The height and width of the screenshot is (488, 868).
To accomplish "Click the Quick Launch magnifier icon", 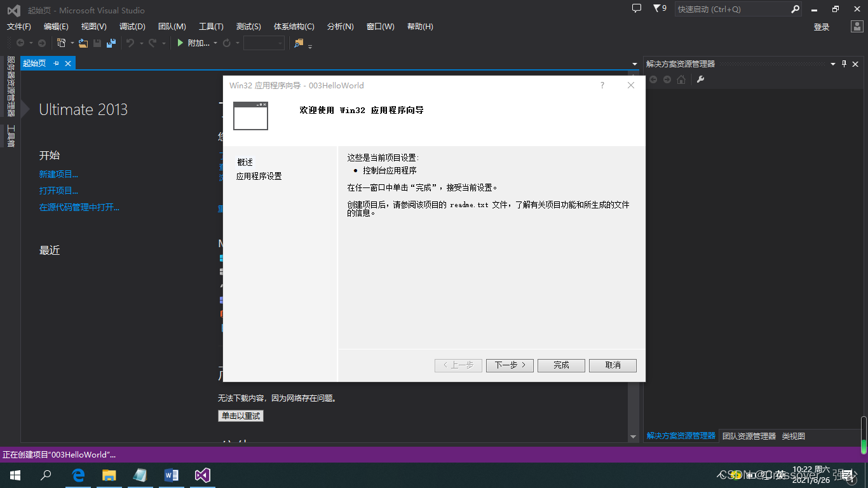I will point(795,10).
